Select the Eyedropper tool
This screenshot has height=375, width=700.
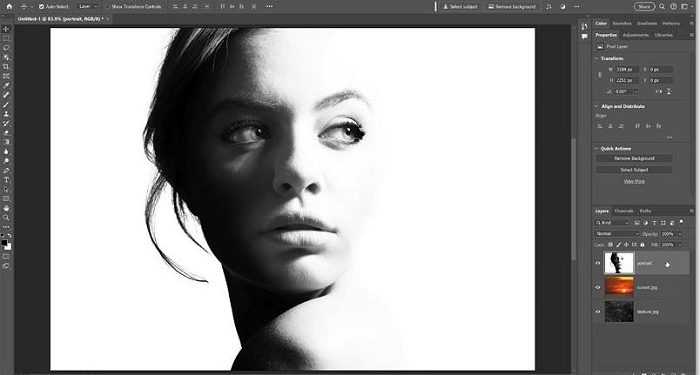pos(6,85)
